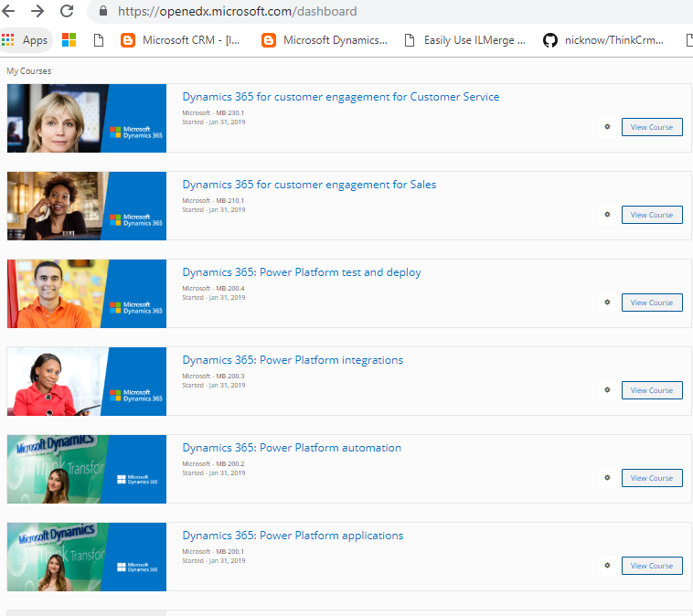Open the customer engagement for Sales title link

[x=309, y=185]
